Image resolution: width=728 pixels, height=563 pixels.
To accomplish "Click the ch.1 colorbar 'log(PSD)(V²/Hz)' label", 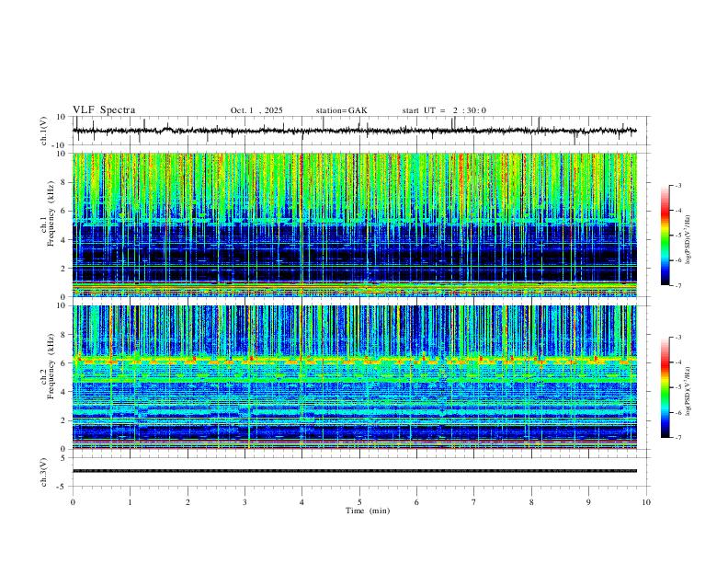I will [x=688, y=240].
